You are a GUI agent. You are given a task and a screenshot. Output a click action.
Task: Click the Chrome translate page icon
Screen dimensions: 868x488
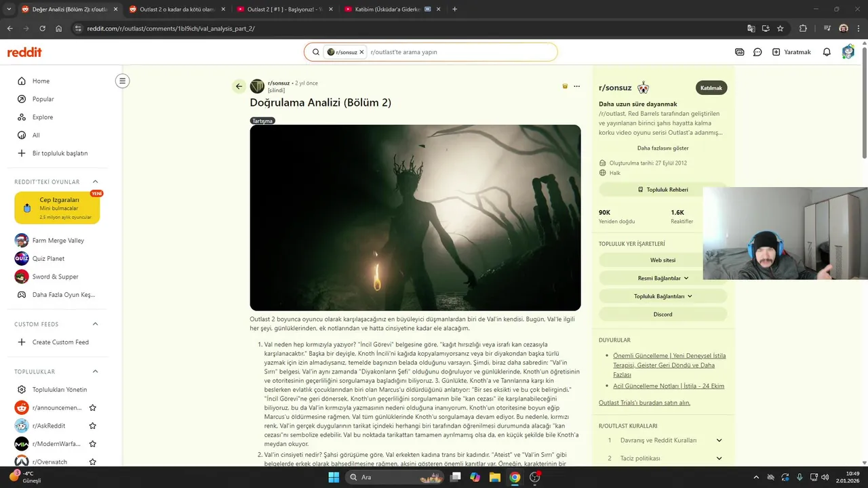tap(751, 28)
